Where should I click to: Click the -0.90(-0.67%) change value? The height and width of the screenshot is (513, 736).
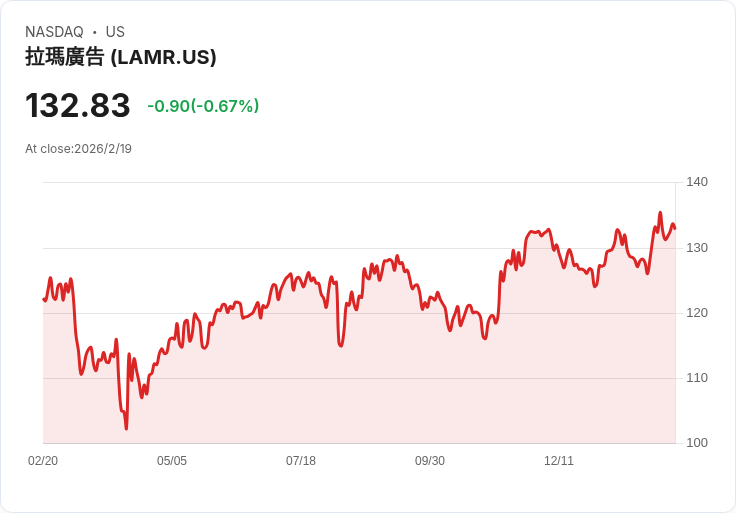[x=203, y=106]
